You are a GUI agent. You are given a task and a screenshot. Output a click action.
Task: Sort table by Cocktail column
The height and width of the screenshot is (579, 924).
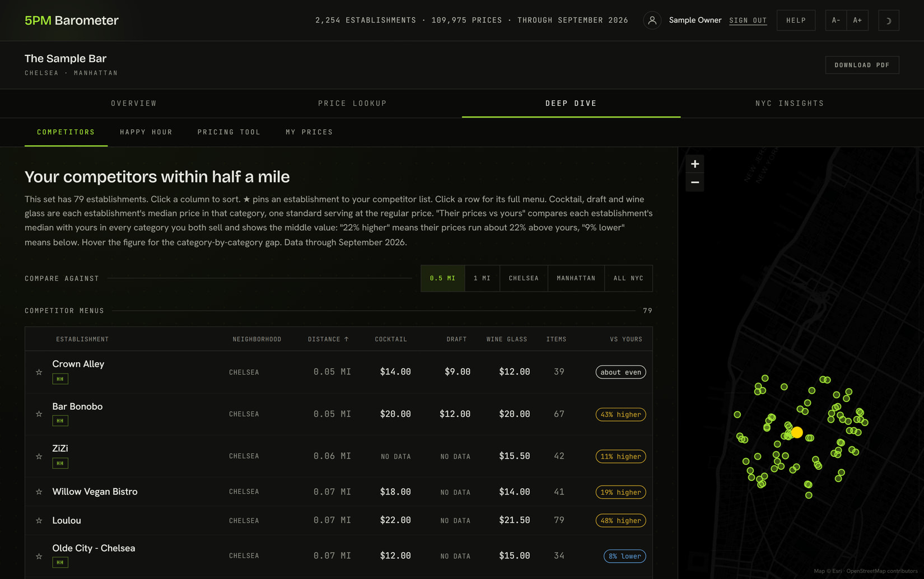click(x=391, y=339)
